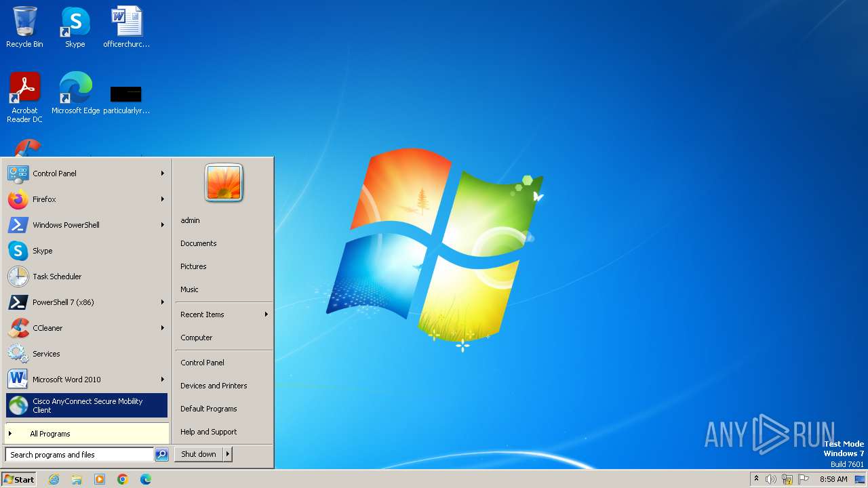Open Devices and Printers
868x488 pixels.
click(214, 386)
